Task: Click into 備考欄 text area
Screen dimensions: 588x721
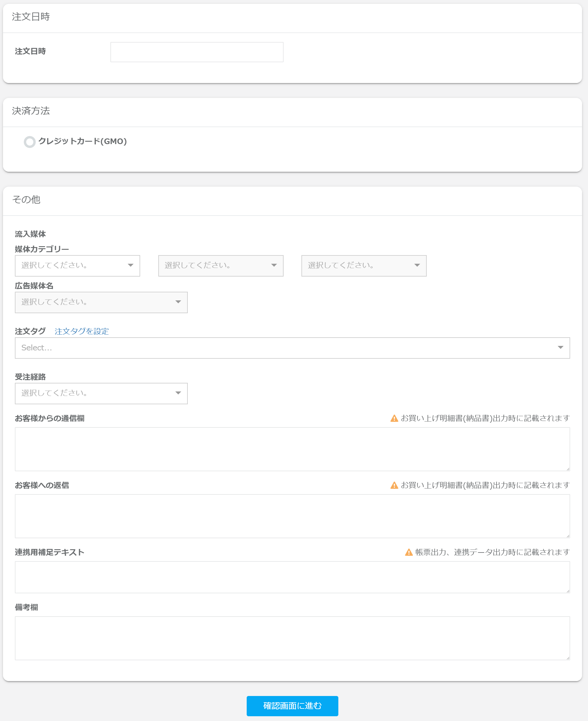Action: 292,638
